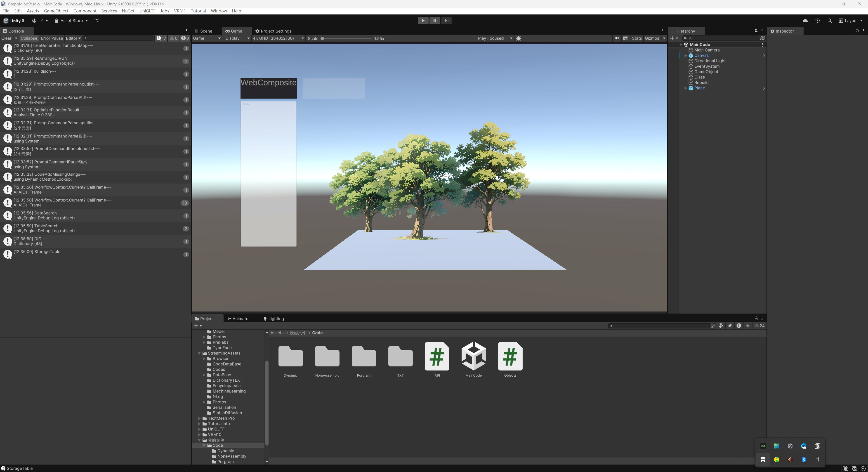The width and height of the screenshot is (868, 472).
Task: Toggle Stats overlay in Game view
Action: click(x=637, y=38)
